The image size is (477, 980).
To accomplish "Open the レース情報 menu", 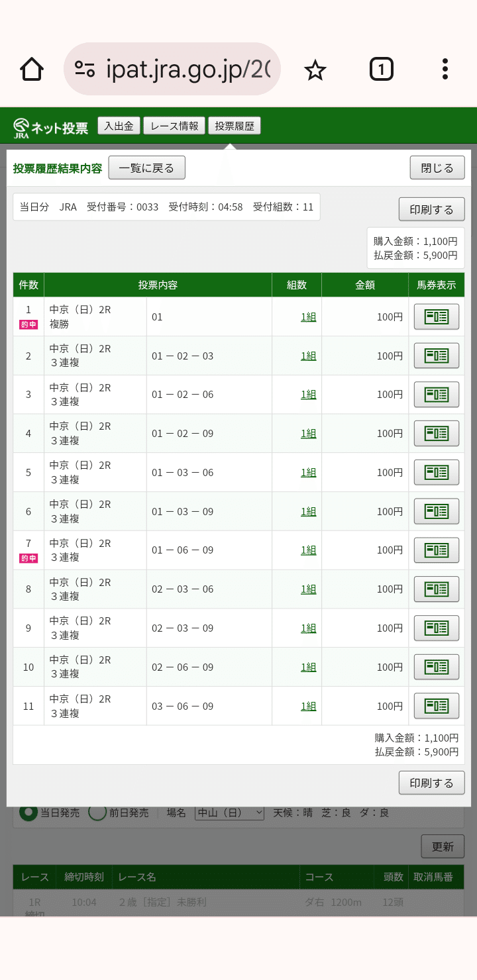I will tap(174, 126).
